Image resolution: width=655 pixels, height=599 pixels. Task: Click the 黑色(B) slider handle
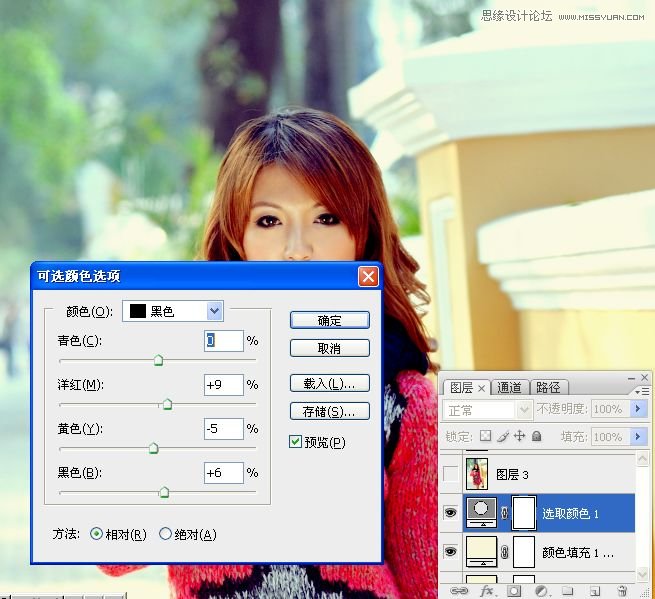pos(165,492)
